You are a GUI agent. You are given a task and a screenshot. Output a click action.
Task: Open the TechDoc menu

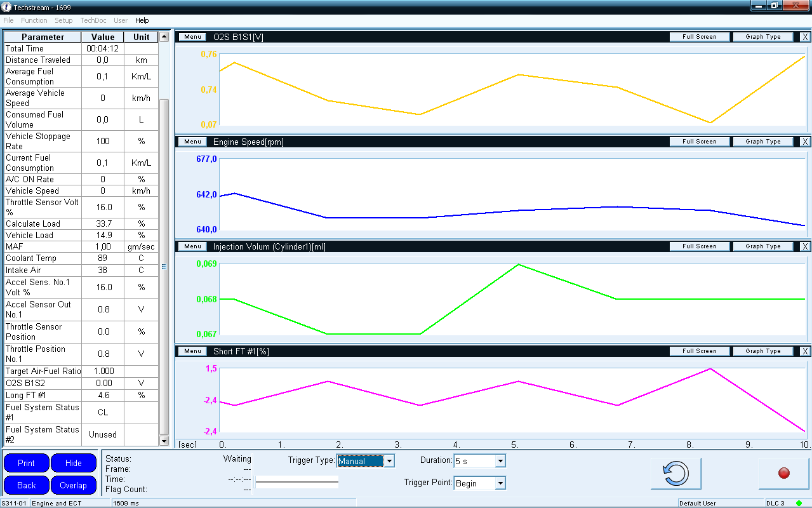pyautogui.click(x=93, y=20)
